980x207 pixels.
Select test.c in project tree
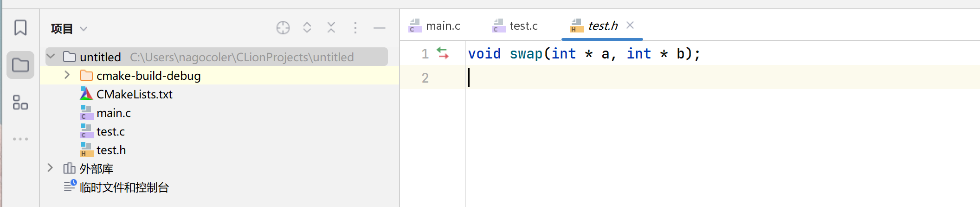(110, 131)
